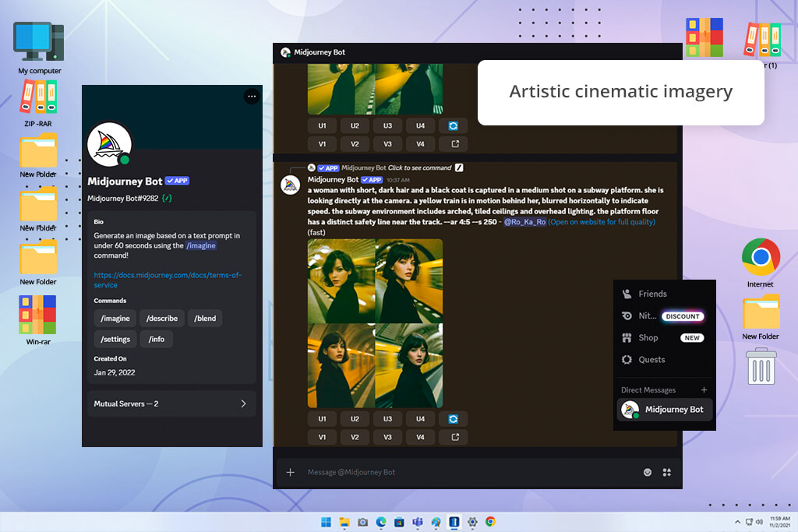Image resolution: width=798 pixels, height=532 pixels.
Task: Select the /blend command chip
Action: tap(205, 319)
